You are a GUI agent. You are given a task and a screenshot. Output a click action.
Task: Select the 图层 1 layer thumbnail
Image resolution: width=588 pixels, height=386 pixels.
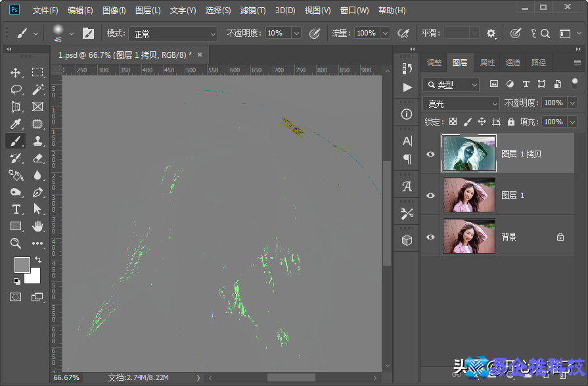click(469, 195)
